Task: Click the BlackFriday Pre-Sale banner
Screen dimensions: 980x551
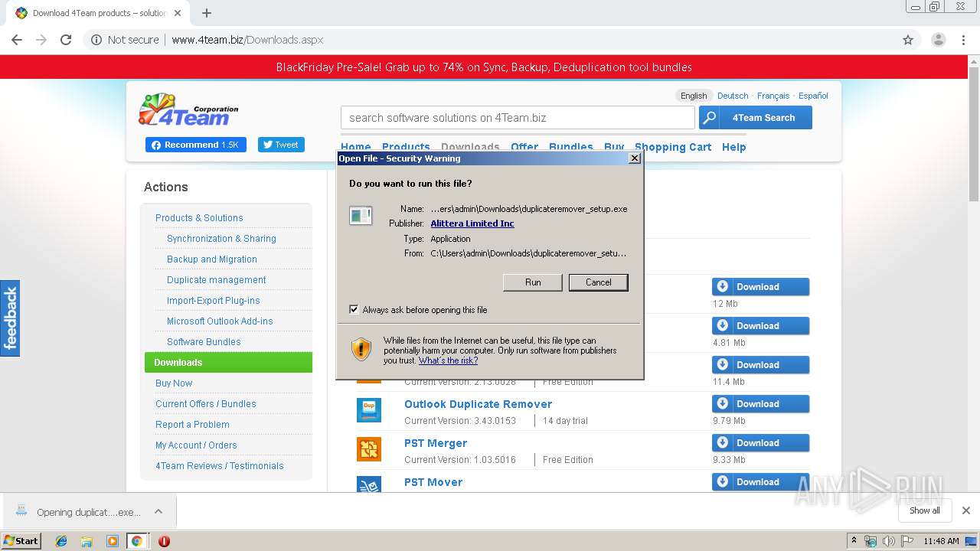Action: pos(484,67)
